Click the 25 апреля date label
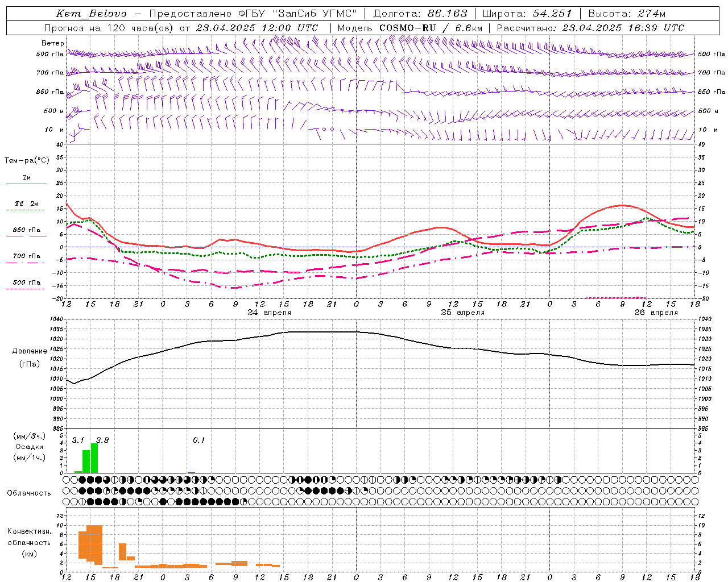Screen dimensions: 728x582 [x=462, y=313]
